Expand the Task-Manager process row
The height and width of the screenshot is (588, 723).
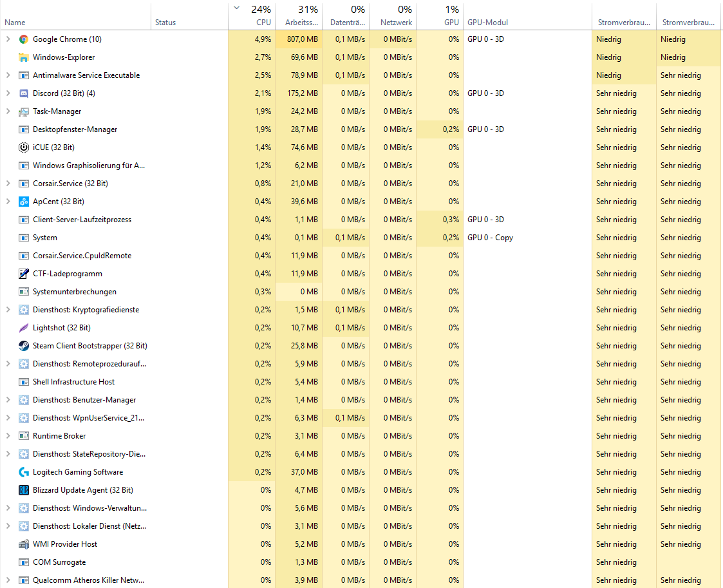pos(8,111)
